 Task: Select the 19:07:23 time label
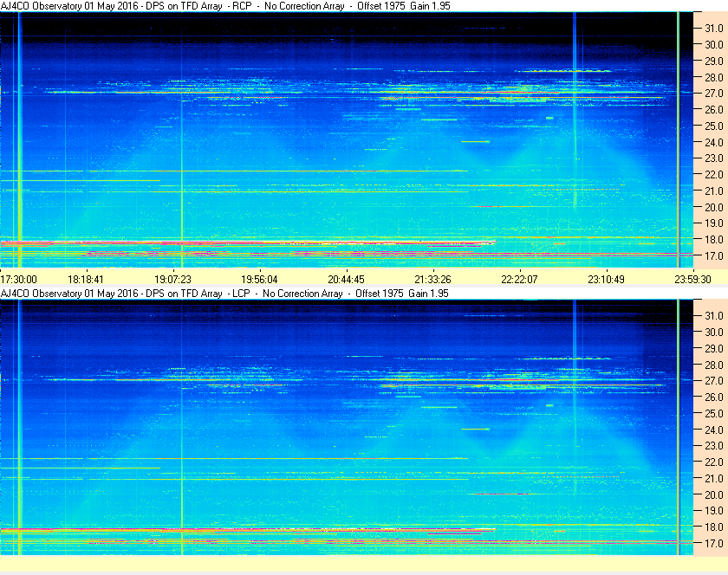click(172, 280)
